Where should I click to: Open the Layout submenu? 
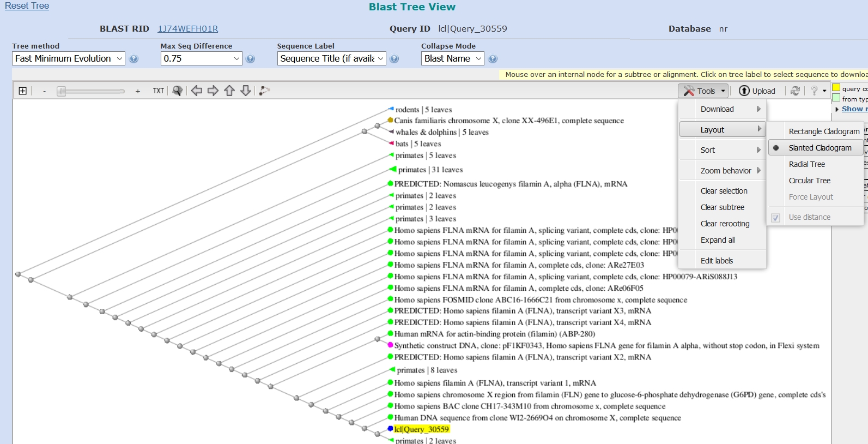point(723,130)
